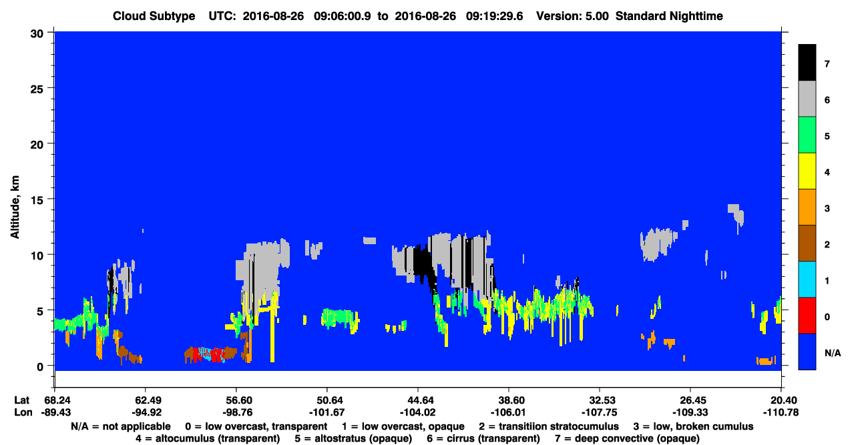Click the red swatch labeled 0
The image size is (868, 445).
807,315
